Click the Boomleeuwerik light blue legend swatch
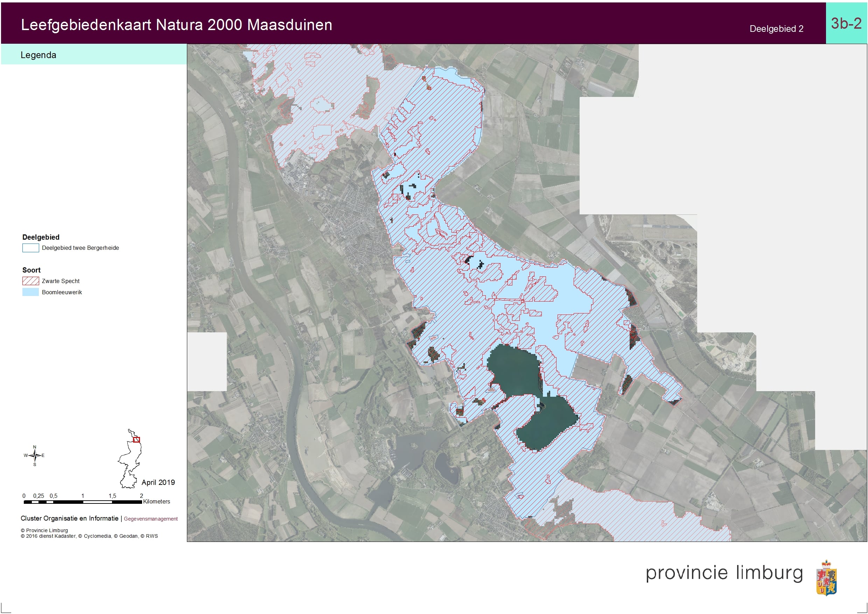The width and height of the screenshot is (868, 614). point(31,292)
